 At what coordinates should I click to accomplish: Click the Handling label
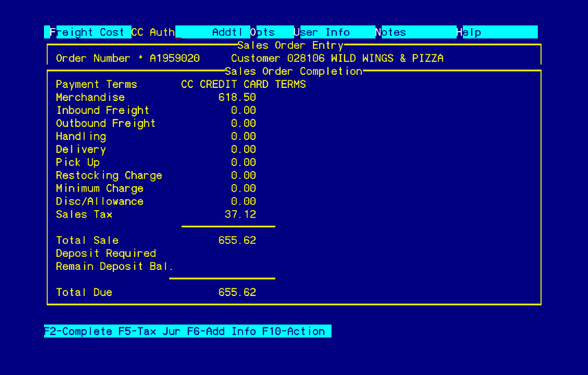pyautogui.click(x=81, y=137)
